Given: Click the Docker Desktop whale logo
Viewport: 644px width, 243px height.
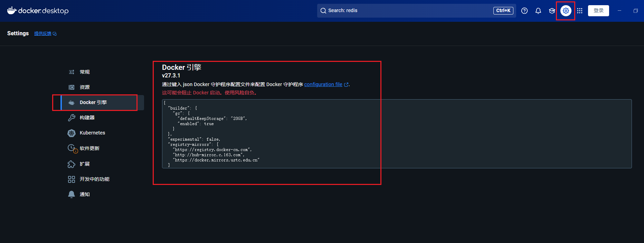Looking at the screenshot, I should [x=38, y=11].
